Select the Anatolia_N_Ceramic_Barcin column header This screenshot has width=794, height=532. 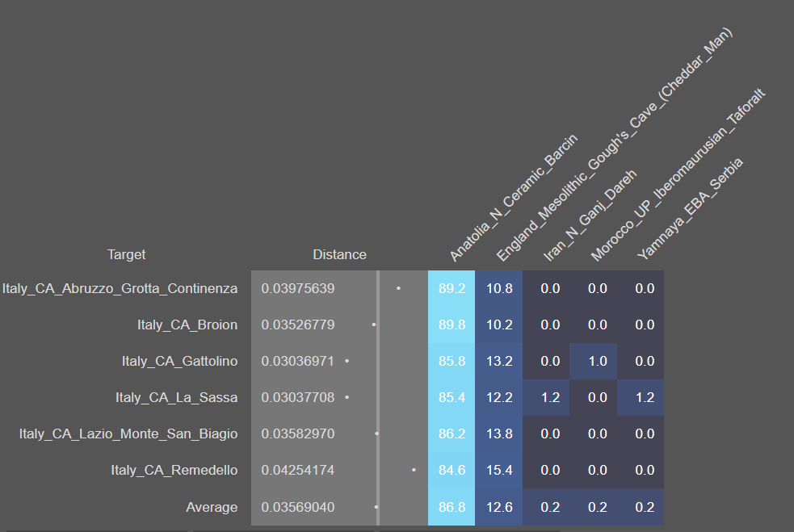[x=513, y=199]
